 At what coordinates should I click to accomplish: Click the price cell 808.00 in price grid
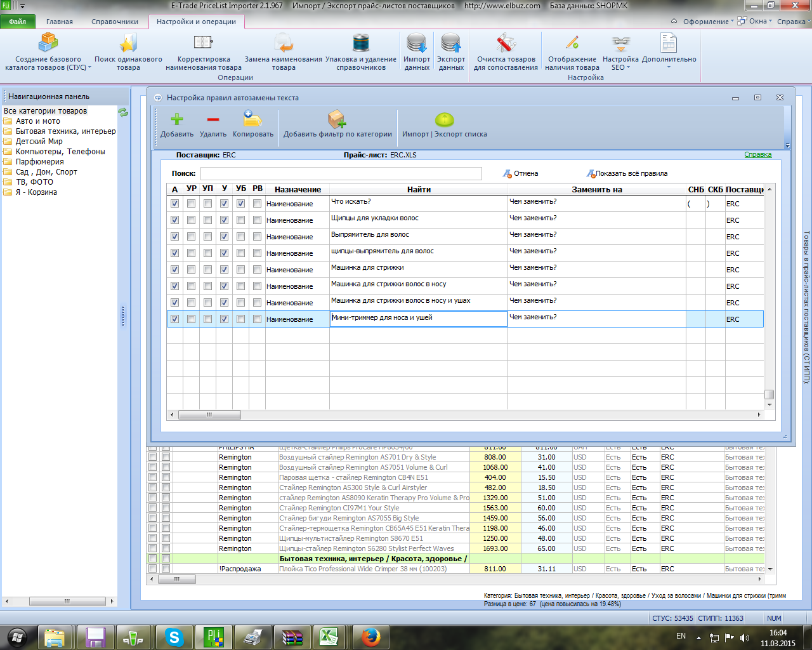coord(495,457)
